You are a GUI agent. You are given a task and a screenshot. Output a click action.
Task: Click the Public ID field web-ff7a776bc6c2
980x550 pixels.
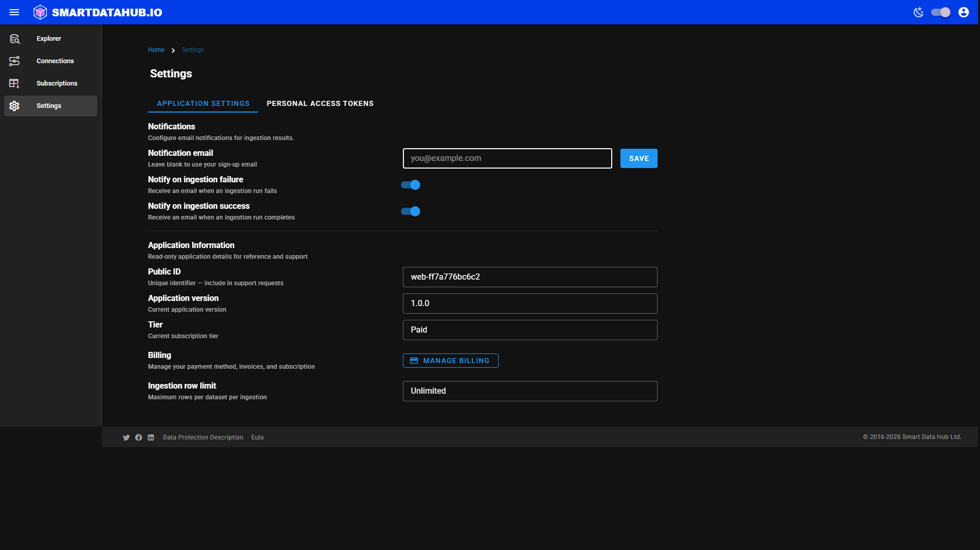point(530,277)
